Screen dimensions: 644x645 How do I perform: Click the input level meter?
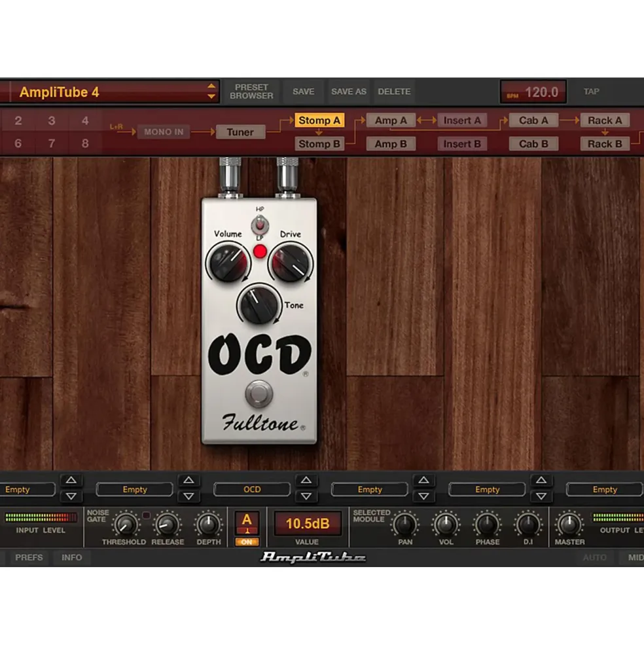41,517
